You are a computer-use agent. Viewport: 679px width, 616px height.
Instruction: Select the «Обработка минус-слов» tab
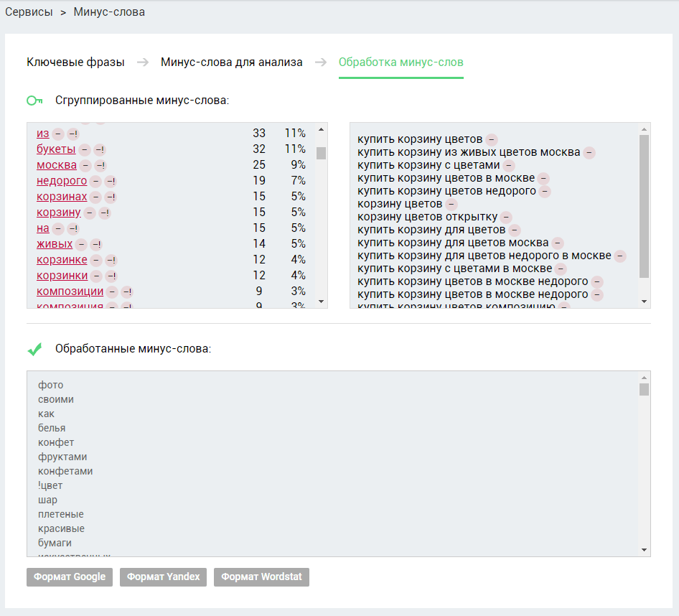(x=401, y=62)
